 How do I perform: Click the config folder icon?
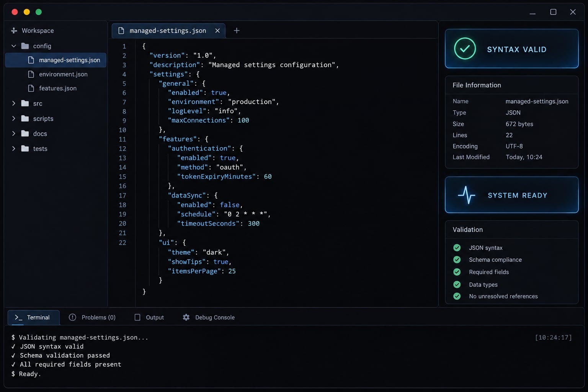(x=25, y=46)
